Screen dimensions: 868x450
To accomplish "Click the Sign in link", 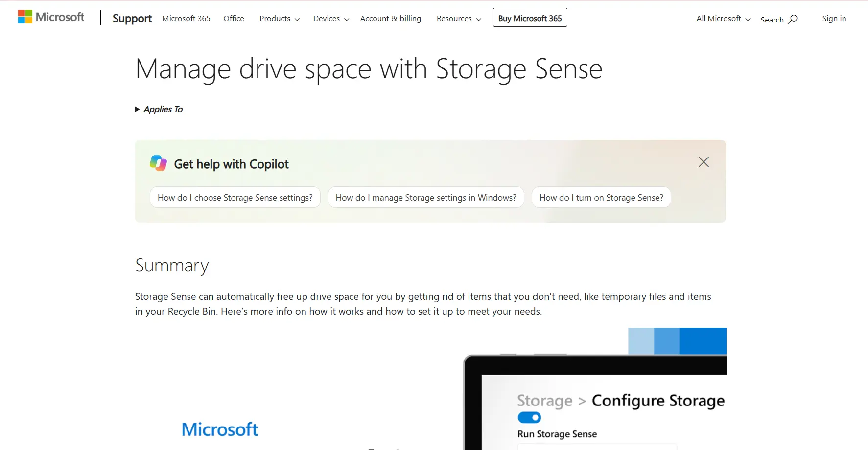I will tap(834, 19).
